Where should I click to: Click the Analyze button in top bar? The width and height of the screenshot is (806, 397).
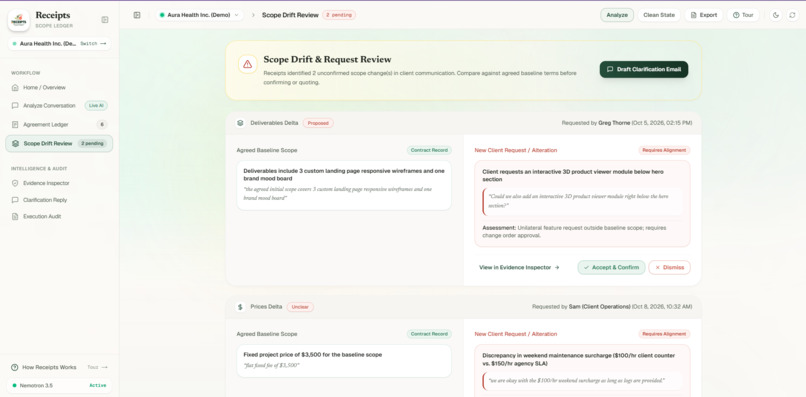coord(617,15)
